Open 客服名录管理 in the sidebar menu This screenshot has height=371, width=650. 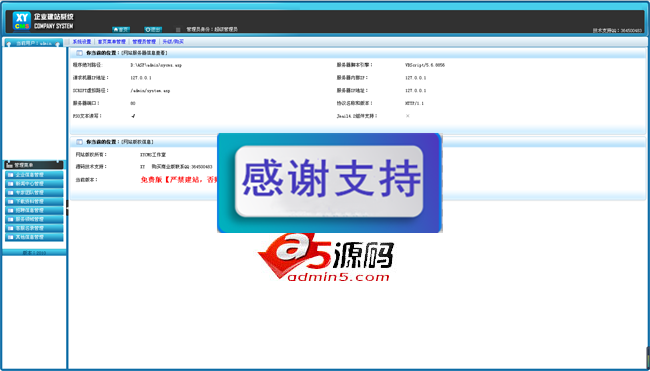click(x=34, y=228)
